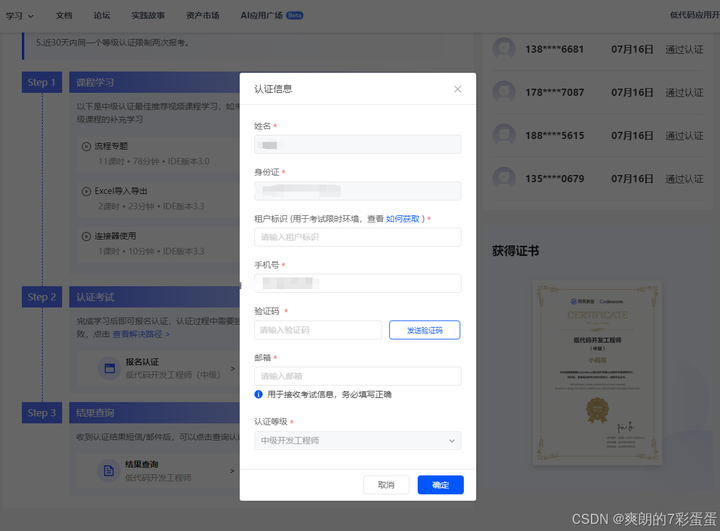
Task: Click the 查看解决路径 link
Action: pos(141,334)
